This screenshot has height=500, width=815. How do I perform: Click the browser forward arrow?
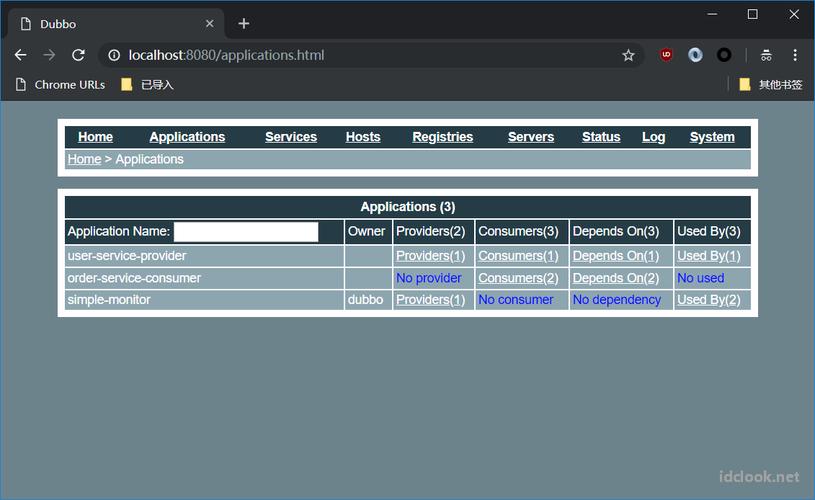(x=49, y=55)
